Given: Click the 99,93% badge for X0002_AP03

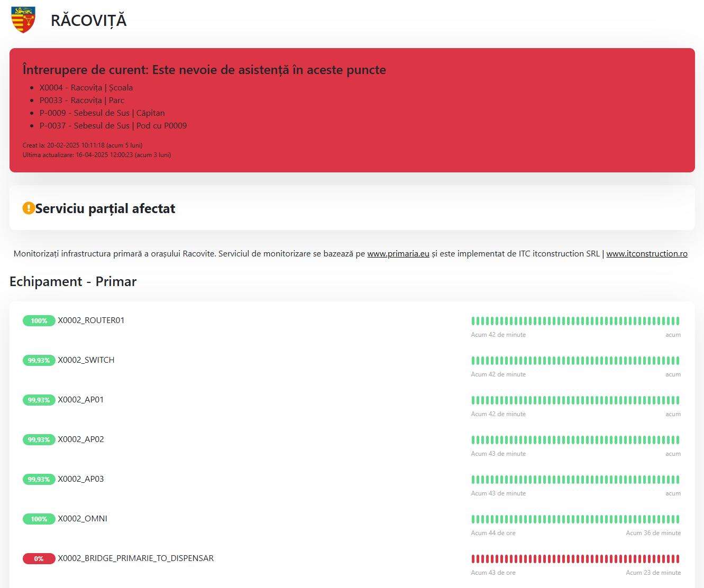Looking at the screenshot, I should pos(39,480).
